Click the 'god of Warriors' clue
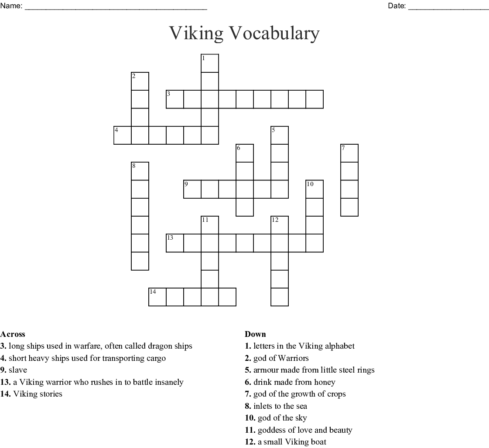This screenshot has width=489, height=448. tap(277, 358)
